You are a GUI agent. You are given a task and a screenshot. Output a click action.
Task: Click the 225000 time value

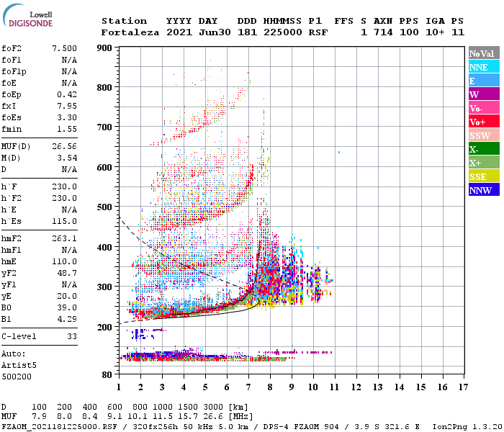coord(282,32)
